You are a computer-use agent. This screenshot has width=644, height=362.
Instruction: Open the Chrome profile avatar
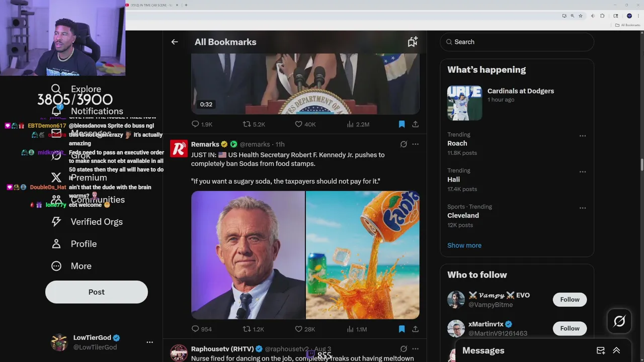coord(629,16)
